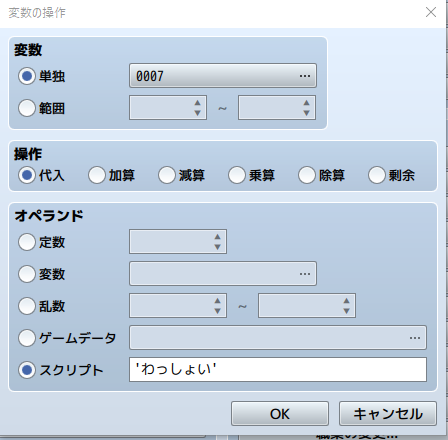Decrease the 乱数 maximum value arrow
448x440 pixels.
tap(346, 311)
